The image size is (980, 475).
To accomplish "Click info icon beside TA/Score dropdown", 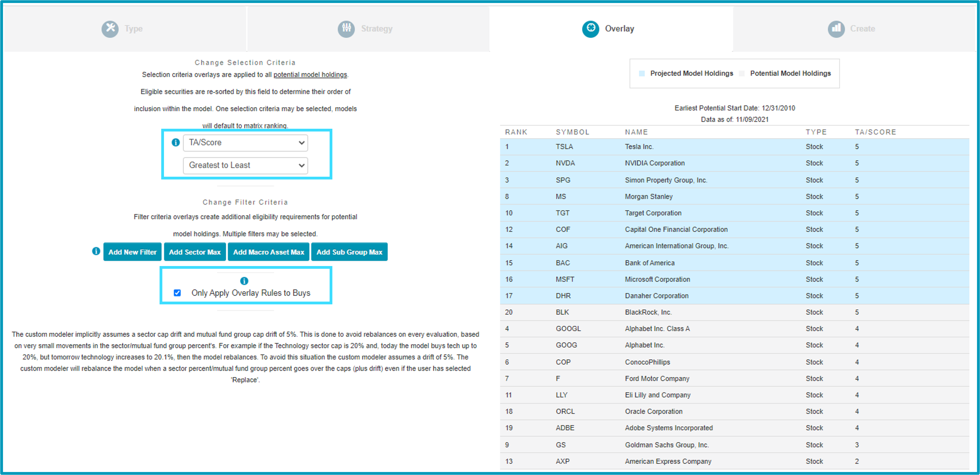I will (175, 142).
